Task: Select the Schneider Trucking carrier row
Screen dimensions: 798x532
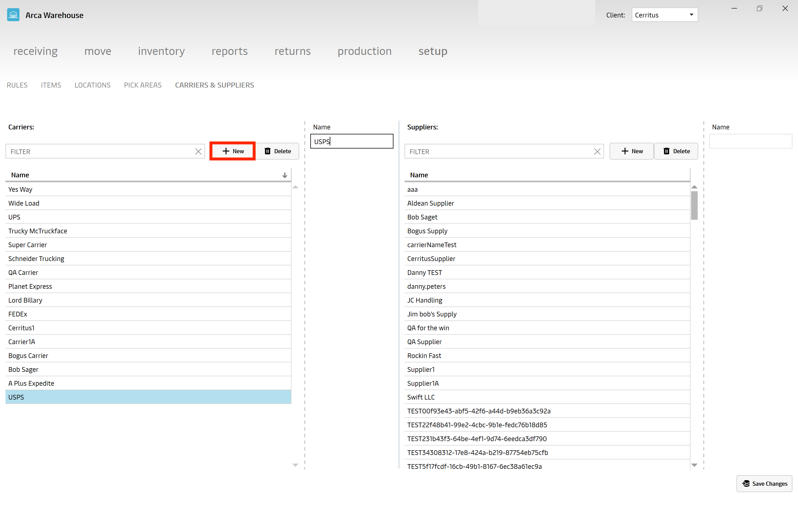Action: click(x=148, y=259)
